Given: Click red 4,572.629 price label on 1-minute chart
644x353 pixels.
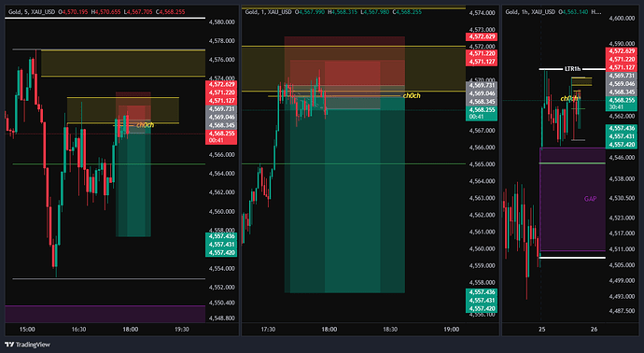Looking at the screenshot, I should click(482, 37).
